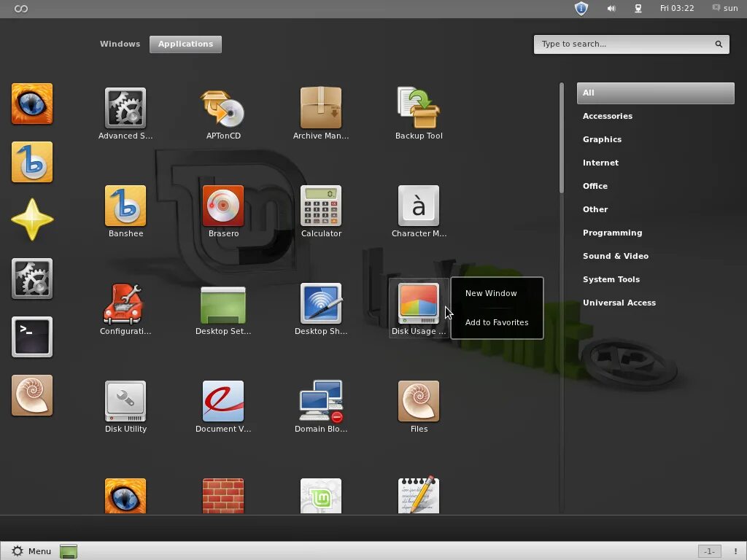Open Document Viewer
This screenshot has width=747, height=560.
223,405
